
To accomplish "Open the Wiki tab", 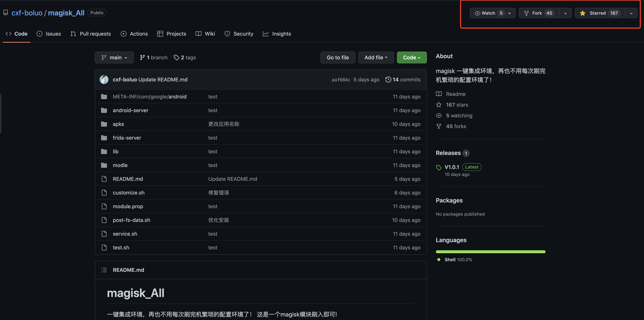I will (x=205, y=34).
